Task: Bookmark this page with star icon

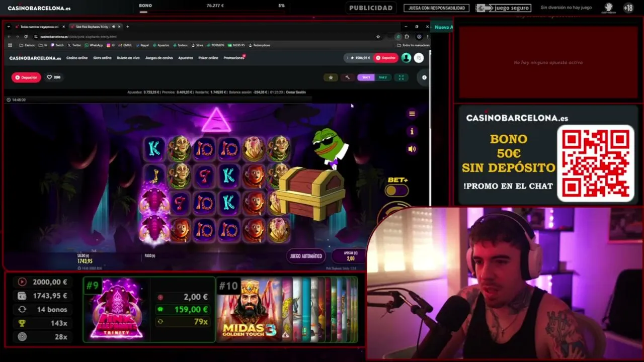Action: coord(378,37)
